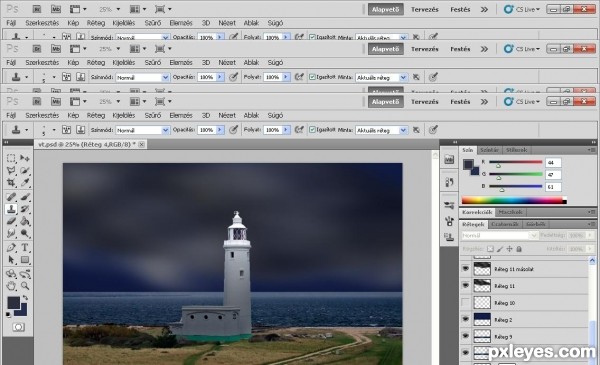
Task: Switch to the Csatornák tab
Action: [505, 224]
